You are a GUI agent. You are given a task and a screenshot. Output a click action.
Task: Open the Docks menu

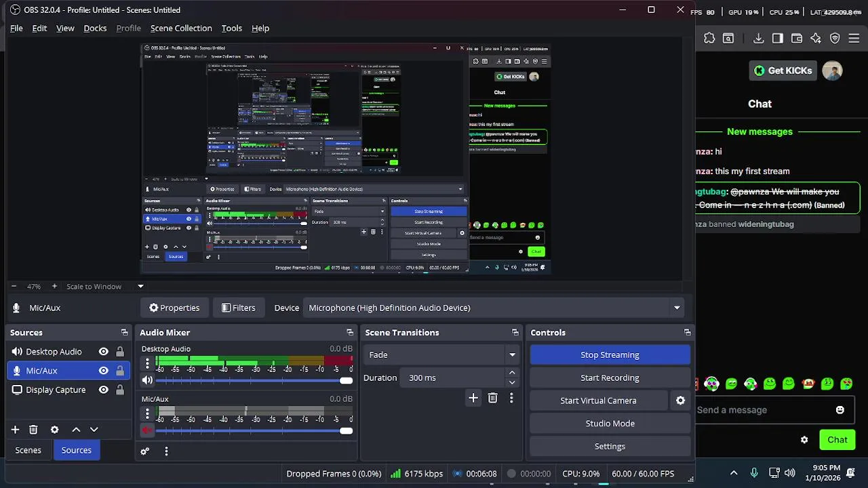pyautogui.click(x=95, y=28)
